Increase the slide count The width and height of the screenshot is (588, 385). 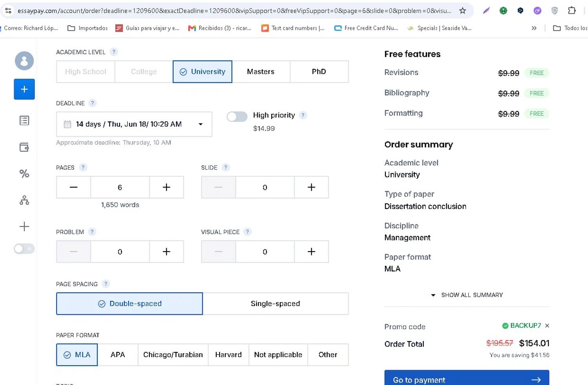pos(311,187)
